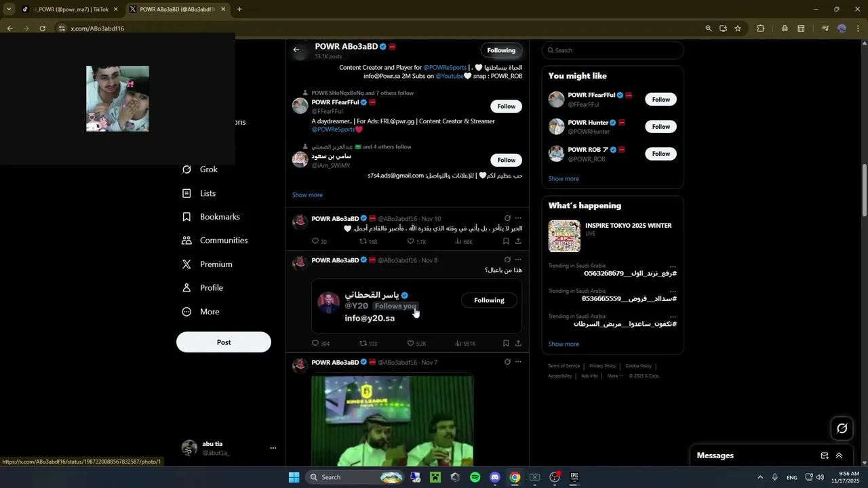Open Bookmarks in the sidebar
The image size is (868, 488).
point(211,217)
